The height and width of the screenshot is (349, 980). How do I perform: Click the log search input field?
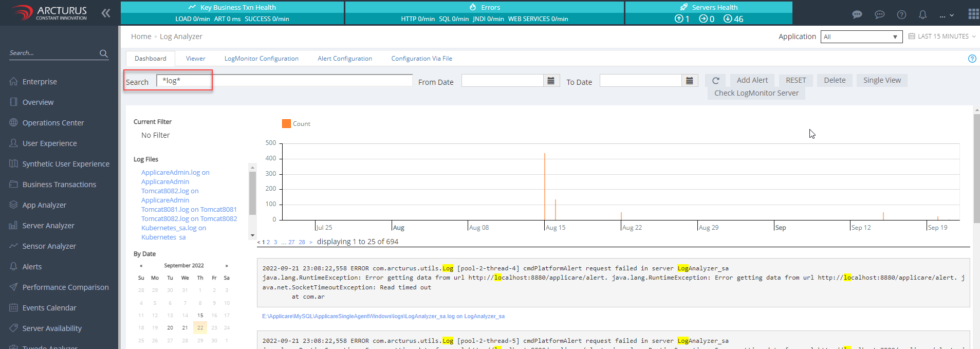(285, 81)
